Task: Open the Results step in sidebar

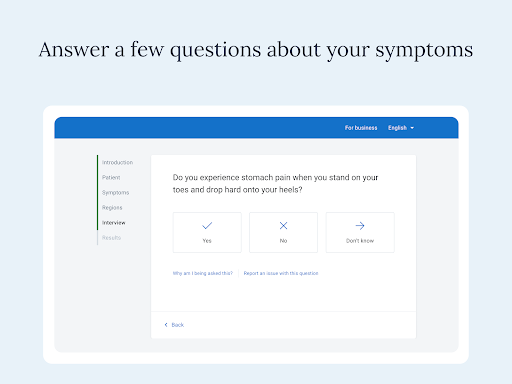Action: click(111, 238)
